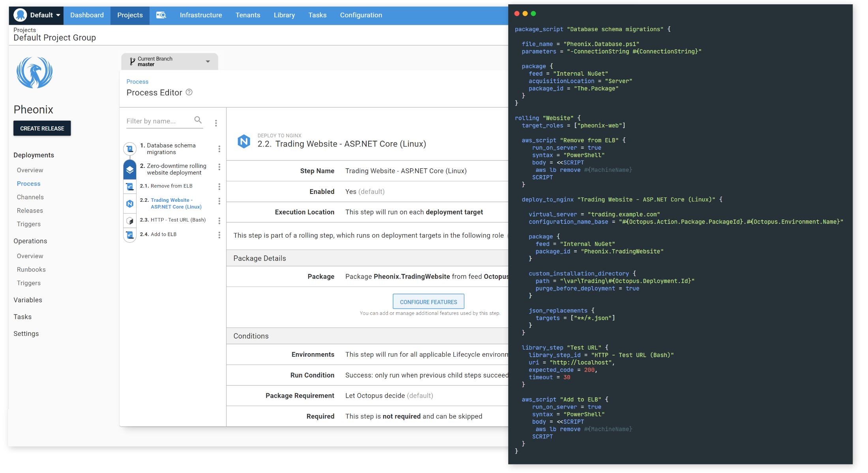Open Deployments Overview in sidebar
868x473 pixels.
30,170
